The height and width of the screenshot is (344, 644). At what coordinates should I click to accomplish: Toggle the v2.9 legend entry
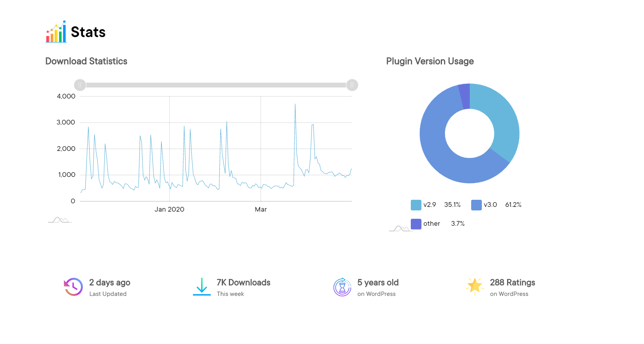430,205
